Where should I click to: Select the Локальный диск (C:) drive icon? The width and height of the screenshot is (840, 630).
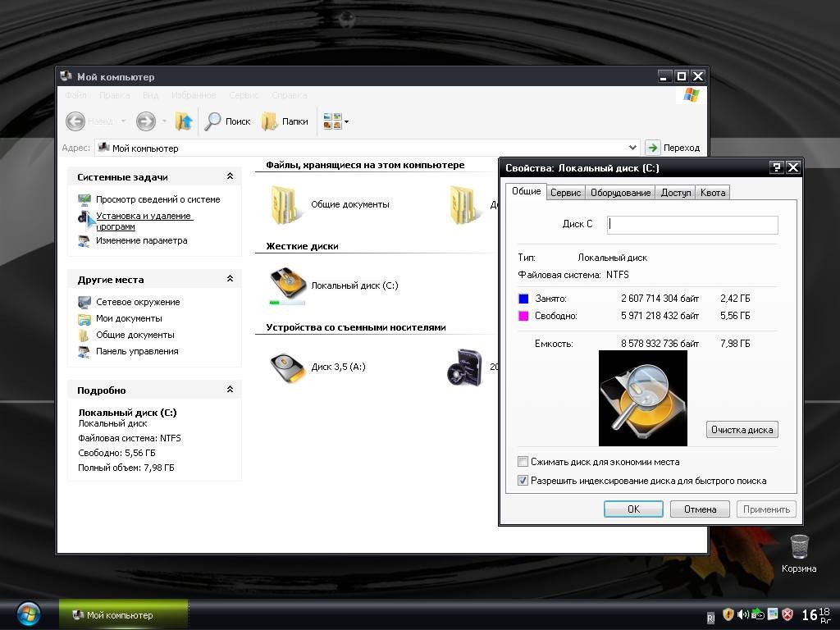[288, 285]
